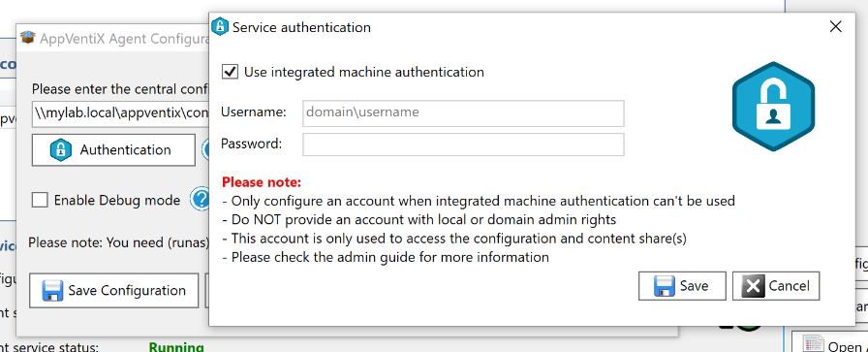Cancel the Service authentication dialog
The image size is (868, 352).
tap(776, 286)
